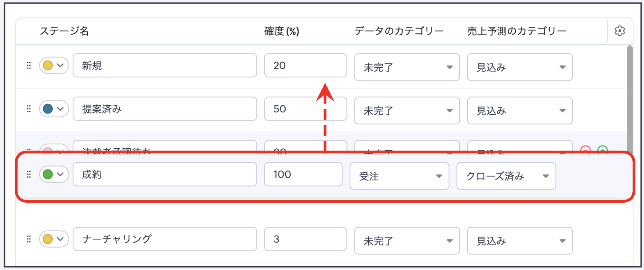Open the 見込み forecast dropdown for ナーチャリング
This screenshot has height=270, width=644.
(520, 241)
